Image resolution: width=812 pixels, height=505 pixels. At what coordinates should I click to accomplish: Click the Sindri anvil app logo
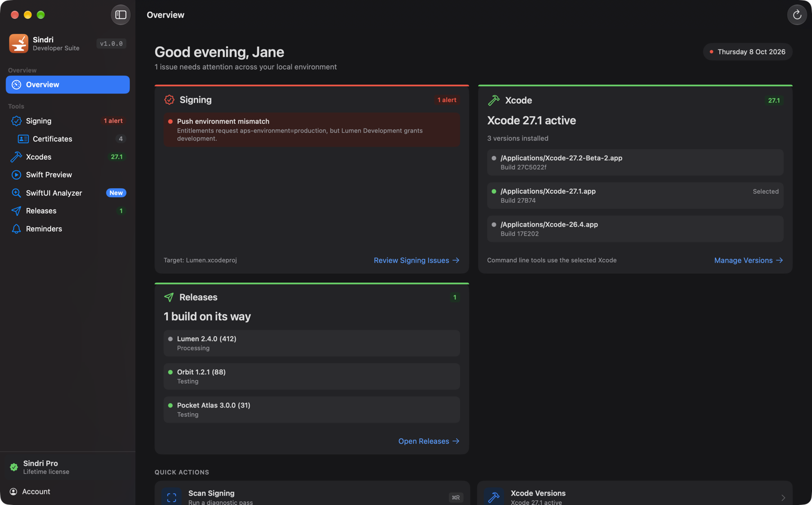(19, 43)
